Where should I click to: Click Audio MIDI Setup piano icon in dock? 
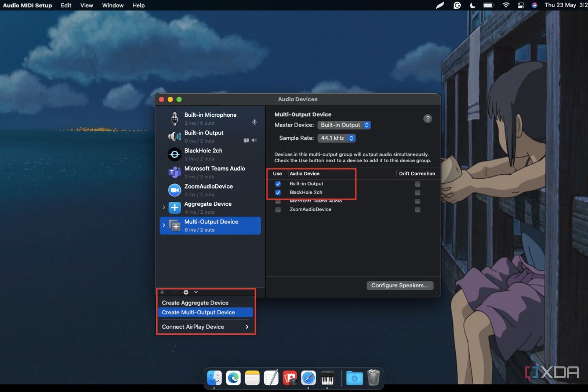tap(327, 378)
